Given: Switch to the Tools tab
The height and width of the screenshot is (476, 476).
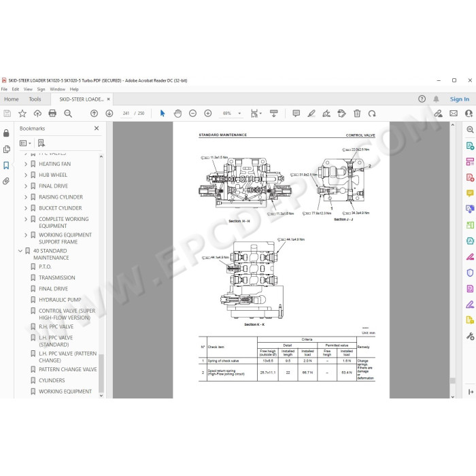Looking at the screenshot, I should point(35,99).
